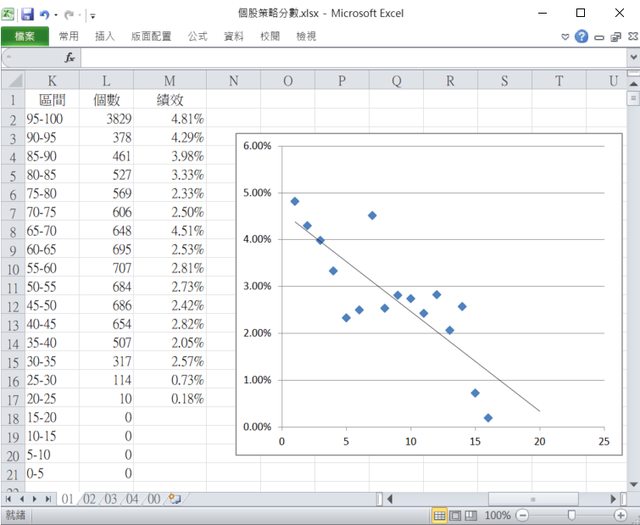Open the 公式 (Formulas) ribbon tab

197,36
